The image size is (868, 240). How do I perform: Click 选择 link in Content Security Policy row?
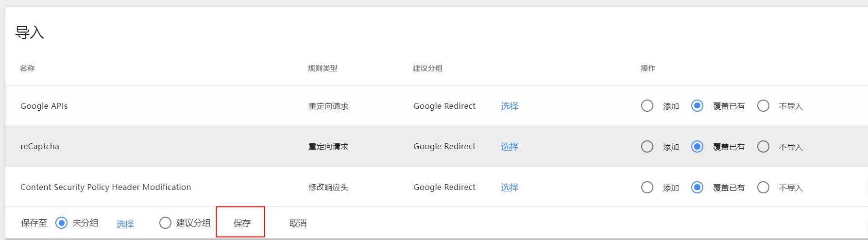tap(510, 188)
